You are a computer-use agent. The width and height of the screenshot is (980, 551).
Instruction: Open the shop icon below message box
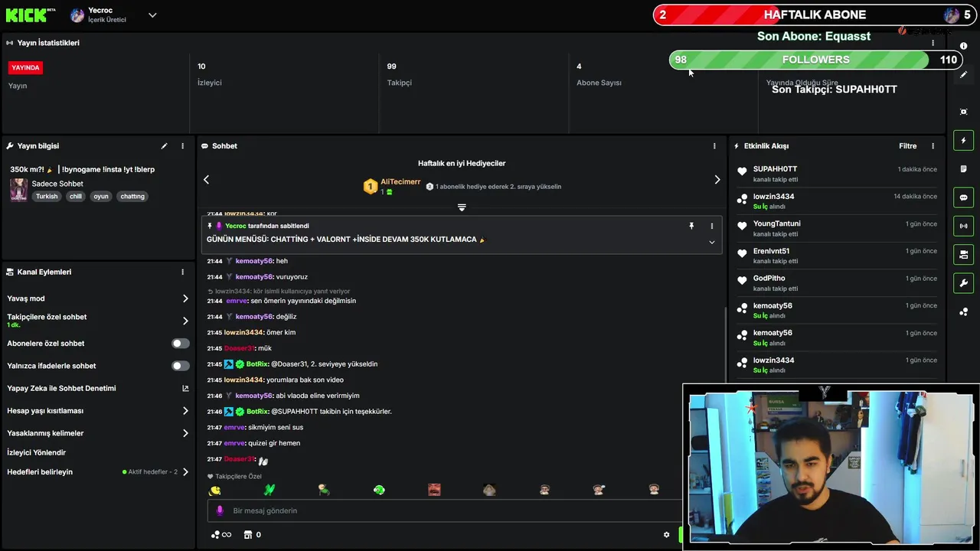pos(248,535)
